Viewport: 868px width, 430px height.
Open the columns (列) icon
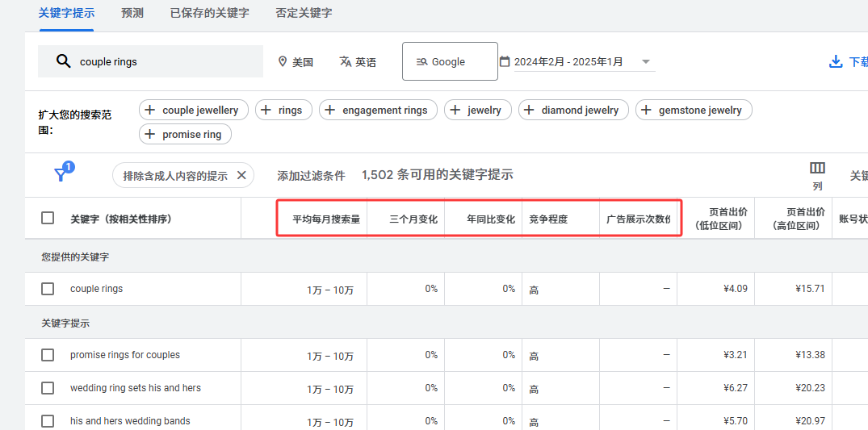[x=817, y=169]
